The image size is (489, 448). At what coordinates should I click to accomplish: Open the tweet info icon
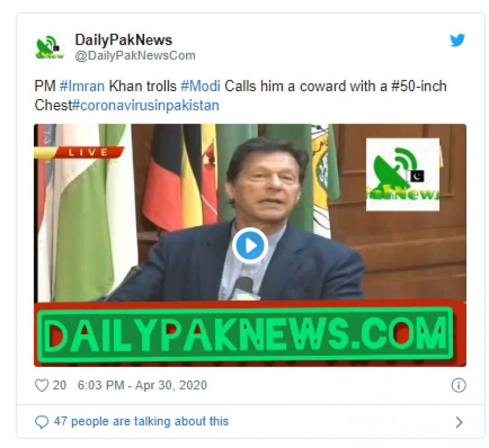click(458, 385)
